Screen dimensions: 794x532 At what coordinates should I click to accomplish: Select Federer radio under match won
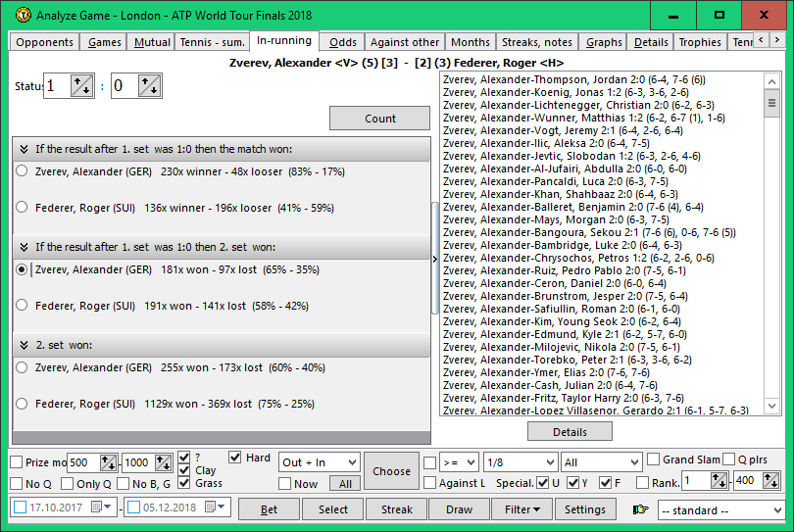[x=22, y=208]
